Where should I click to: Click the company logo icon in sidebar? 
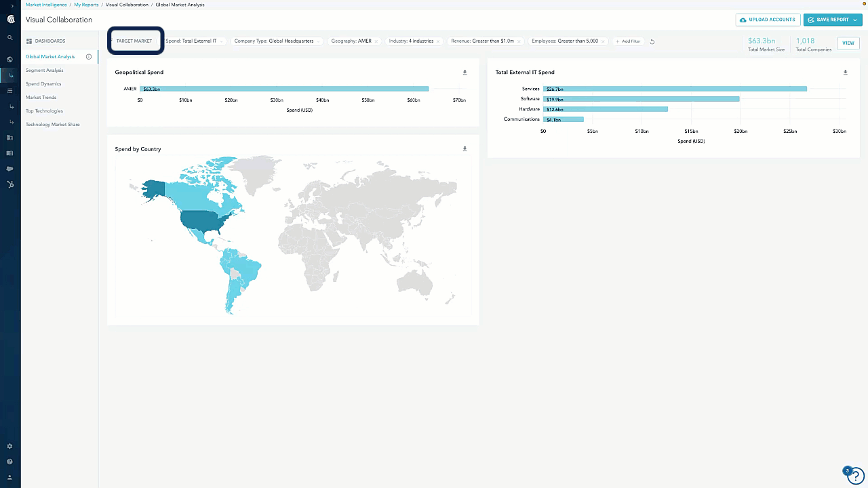pyautogui.click(x=10, y=20)
